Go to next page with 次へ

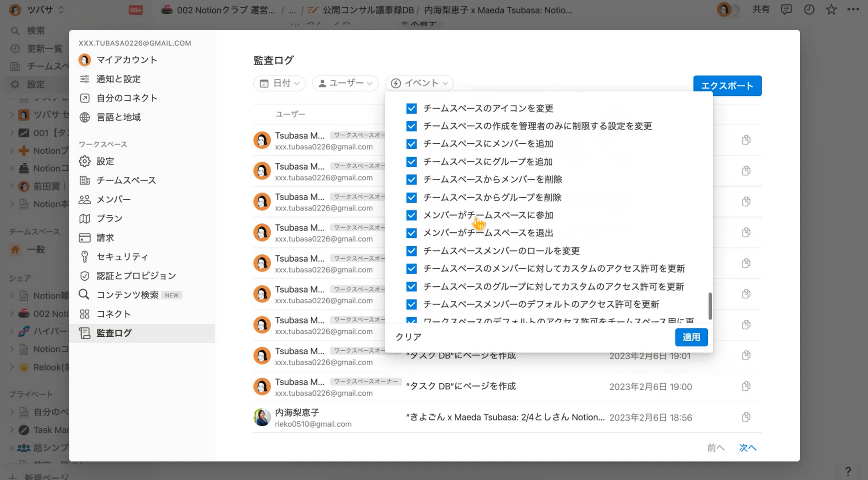[x=747, y=447]
